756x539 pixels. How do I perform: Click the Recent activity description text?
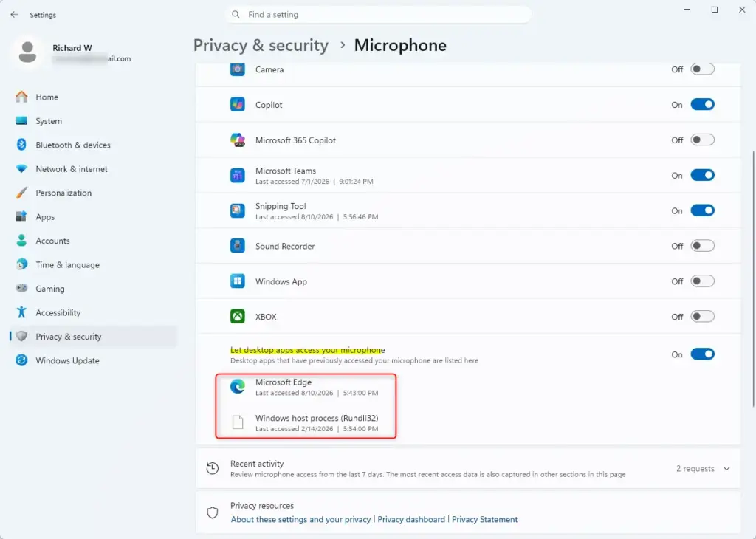(x=427, y=475)
